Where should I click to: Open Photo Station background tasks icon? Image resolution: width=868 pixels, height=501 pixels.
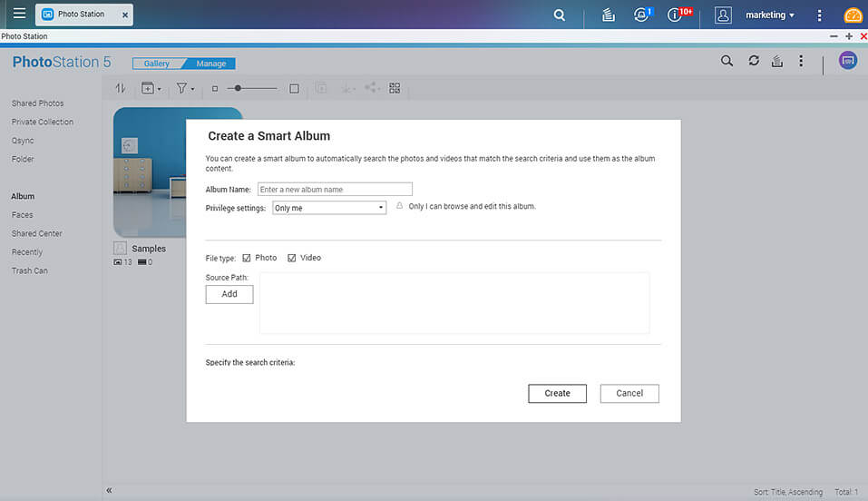(777, 61)
